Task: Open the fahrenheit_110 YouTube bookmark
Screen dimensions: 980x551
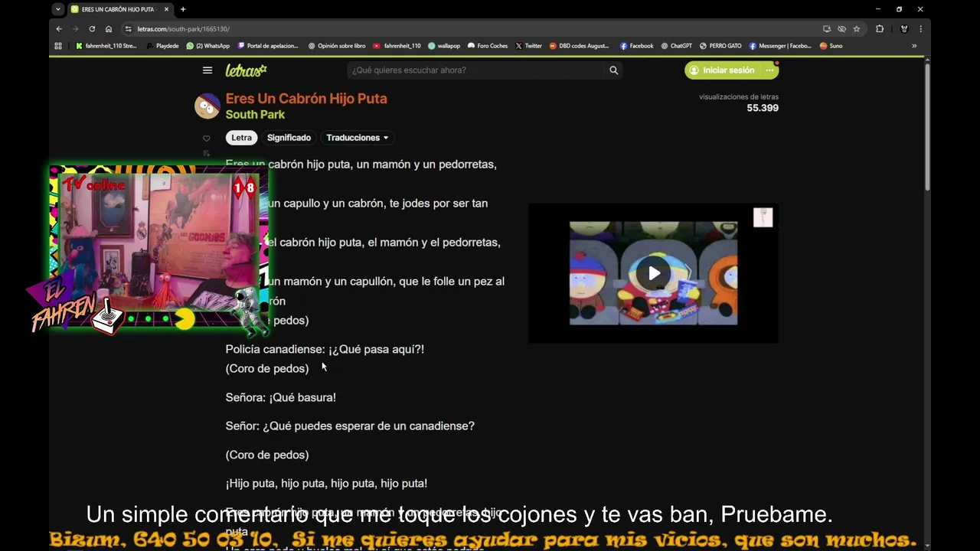Action: (397, 46)
